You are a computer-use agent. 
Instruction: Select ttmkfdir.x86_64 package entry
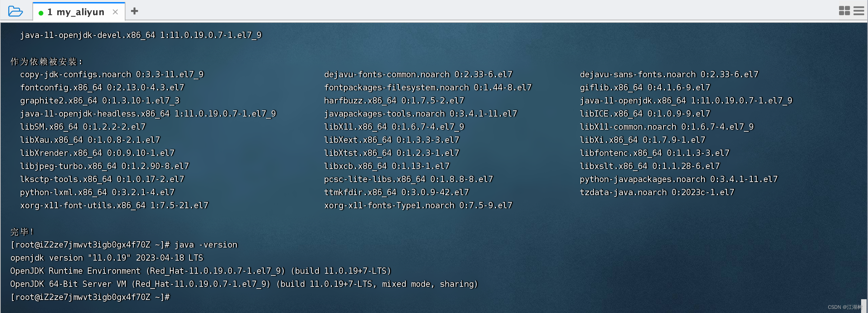point(397,192)
